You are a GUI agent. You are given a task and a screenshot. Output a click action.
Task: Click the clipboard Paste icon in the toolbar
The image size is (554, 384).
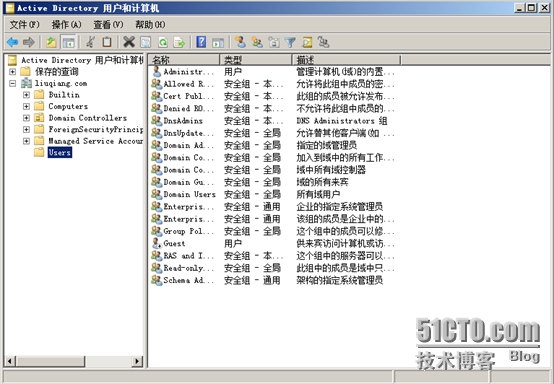107,42
